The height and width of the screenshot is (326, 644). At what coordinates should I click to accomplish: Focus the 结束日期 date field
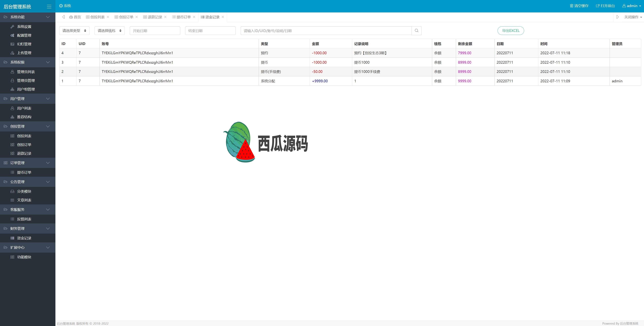coord(210,31)
